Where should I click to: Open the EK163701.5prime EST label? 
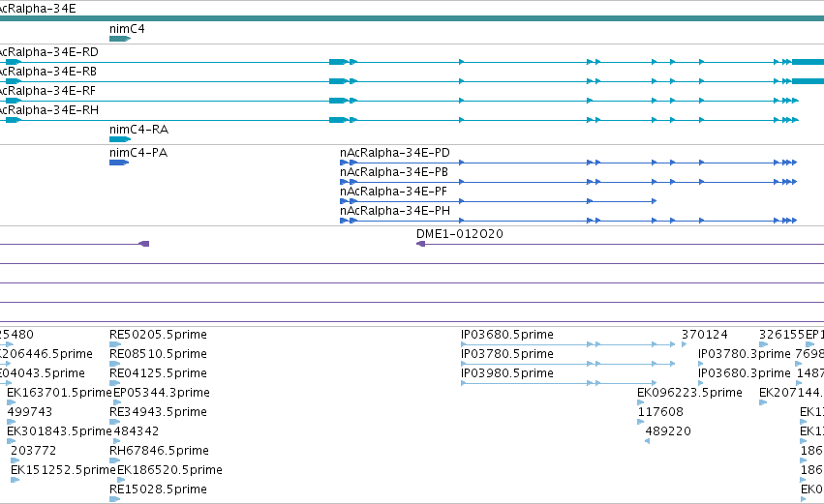(x=59, y=393)
